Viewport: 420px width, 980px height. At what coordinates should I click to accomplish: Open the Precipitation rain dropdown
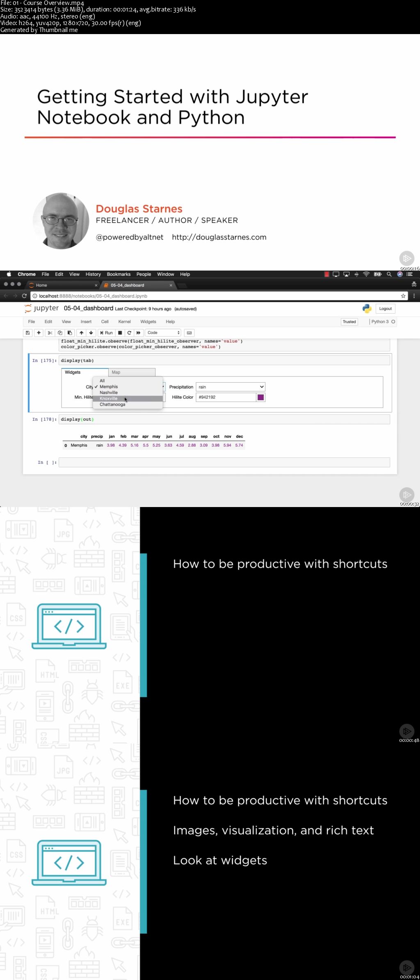coord(231,387)
